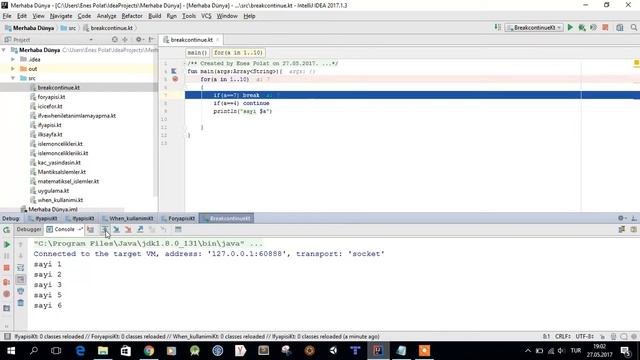Open File Explorer from Windows taskbar

pyautogui.click(x=103, y=351)
